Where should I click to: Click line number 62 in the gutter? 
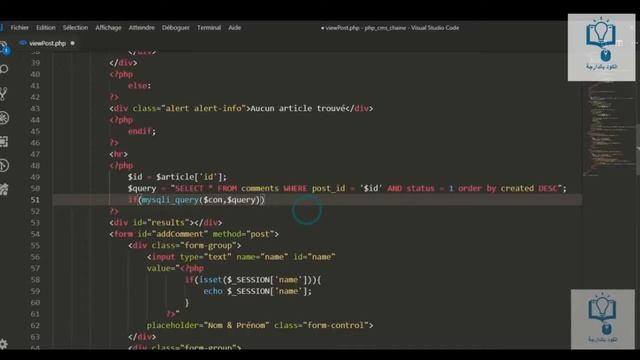pos(35,326)
